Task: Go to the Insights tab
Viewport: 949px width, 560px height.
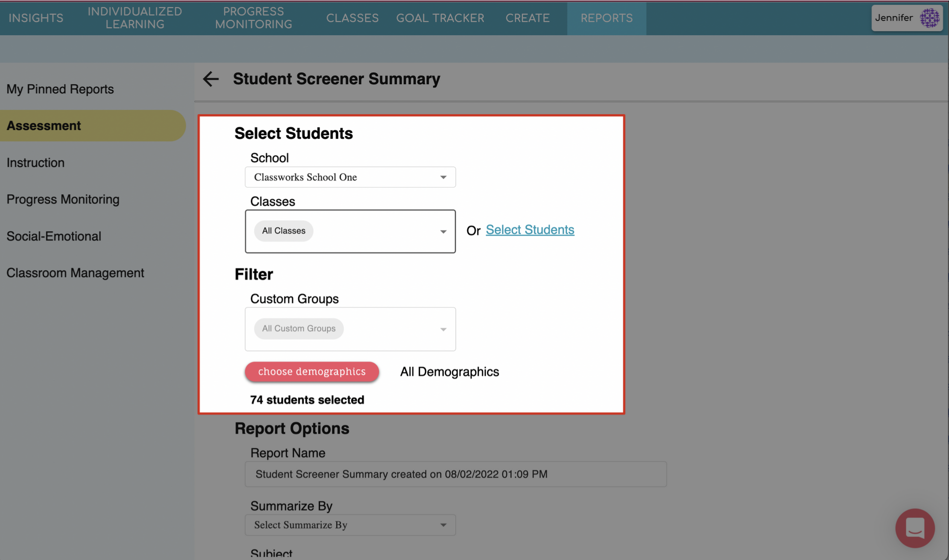Action: click(36, 18)
